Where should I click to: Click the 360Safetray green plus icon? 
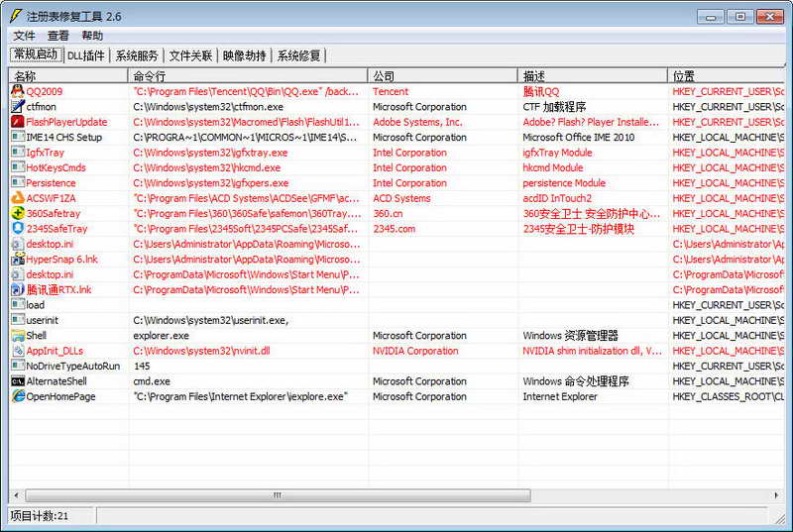coord(18,213)
